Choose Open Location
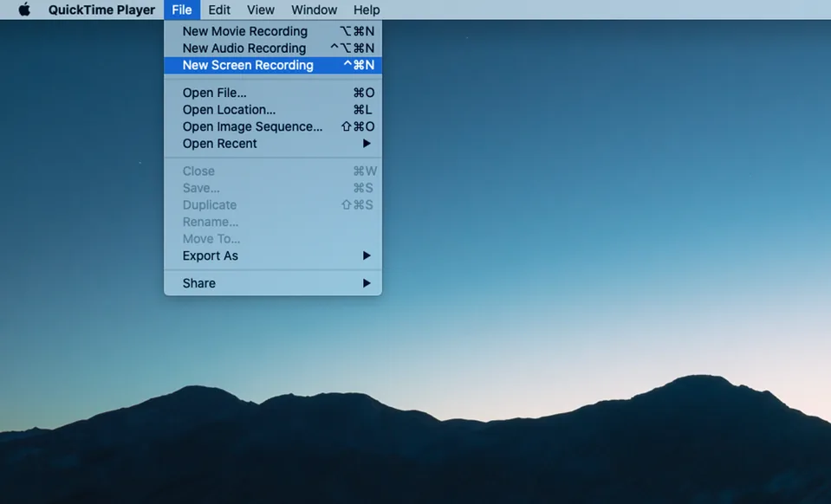Image resolution: width=831 pixels, height=504 pixels. click(x=230, y=109)
